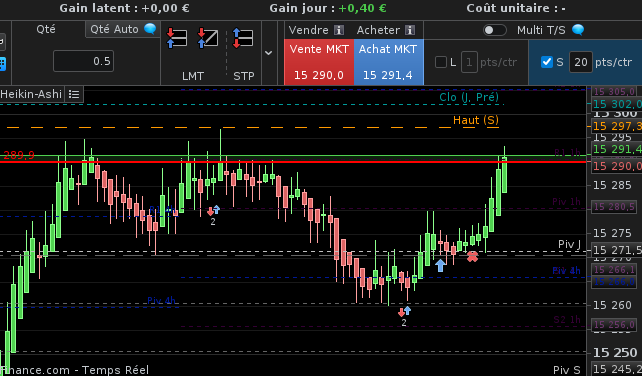This screenshot has height=376, width=642.
Task: Click the trade marker labeled 2 near top
Action: 213,215
